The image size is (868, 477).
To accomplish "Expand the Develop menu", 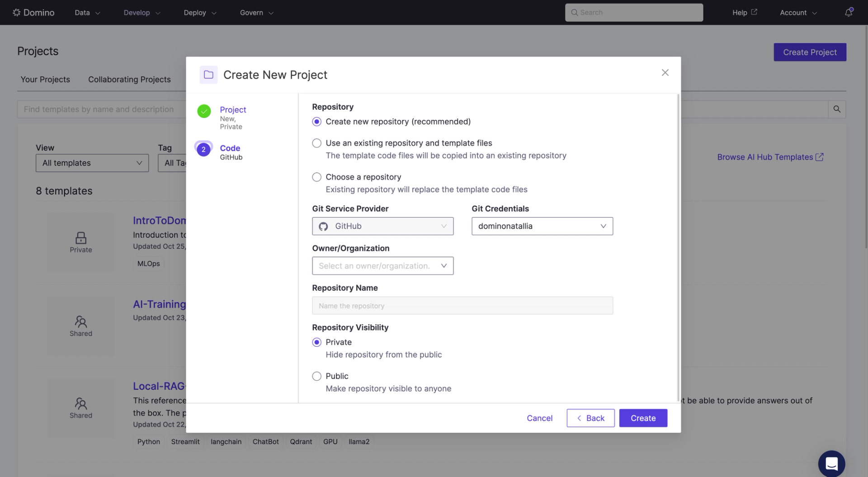I will (142, 13).
